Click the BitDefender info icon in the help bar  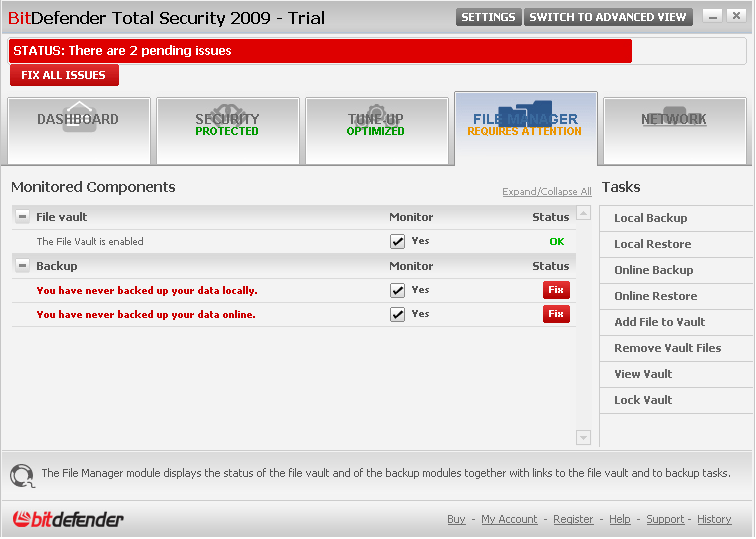(x=22, y=475)
